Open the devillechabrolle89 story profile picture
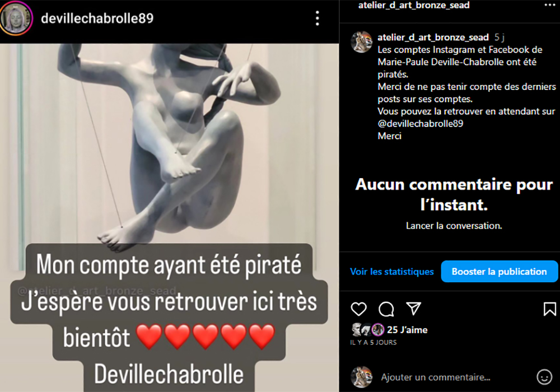This screenshot has height=392, width=560. click(16, 18)
